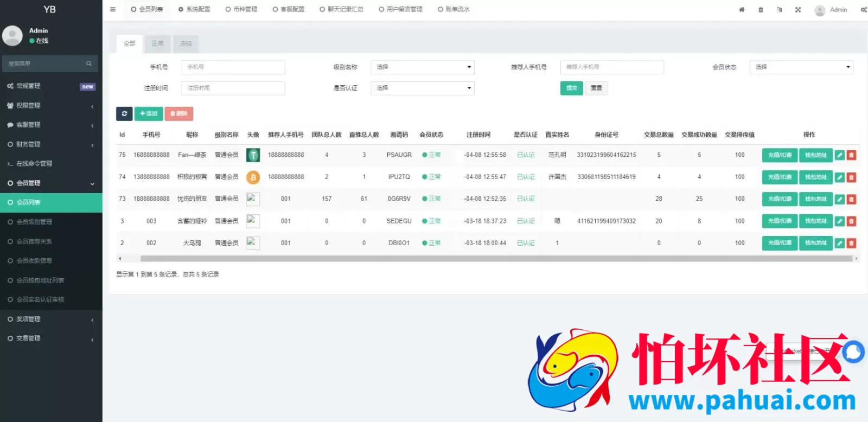This screenshot has width=868, height=422.
Task: Click 充值/扣费 for member 16888888888
Action: (780, 155)
